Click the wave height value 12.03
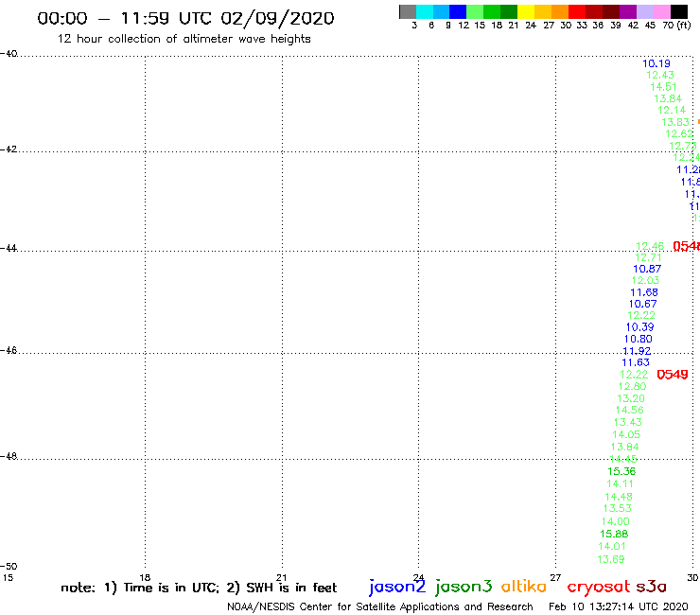The image size is (700, 615). click(645, 281)
